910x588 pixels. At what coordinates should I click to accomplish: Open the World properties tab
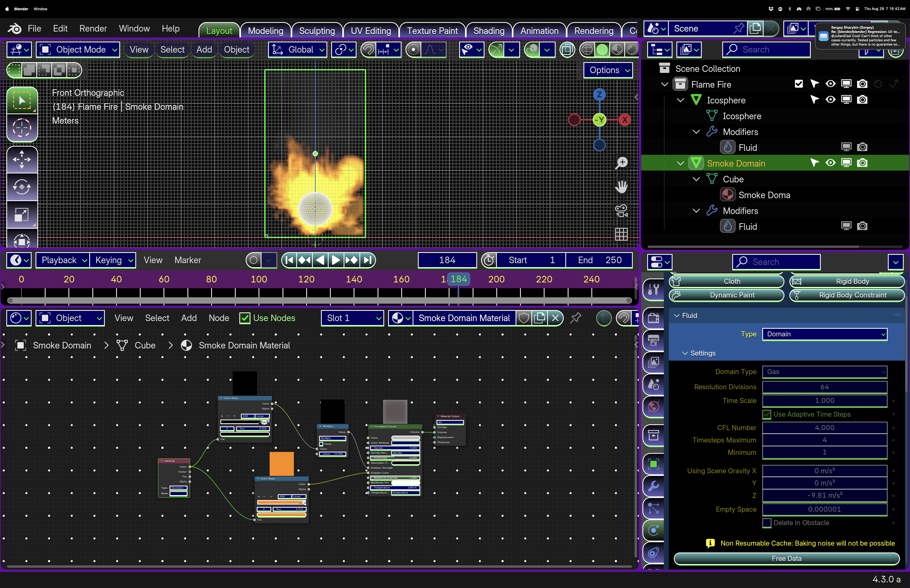pos(653,407)
